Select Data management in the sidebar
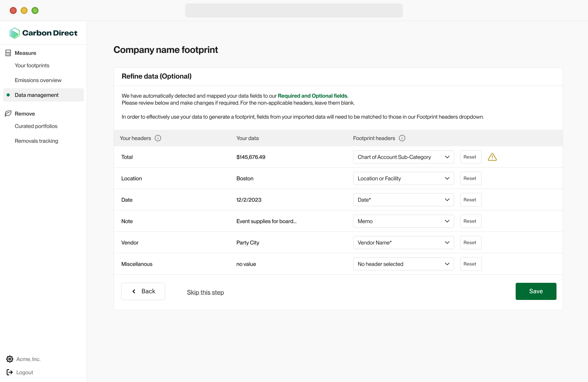Viewport: 588px width, 382px height. point(44,95)
